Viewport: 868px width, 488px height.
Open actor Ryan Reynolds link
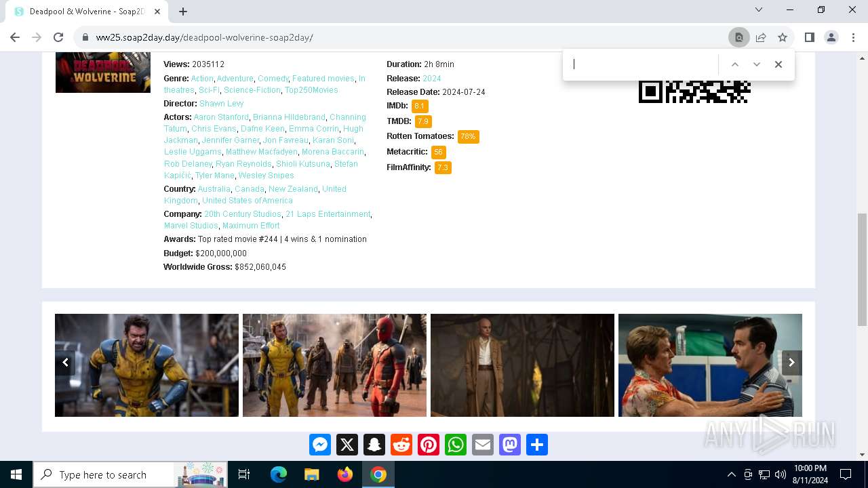(243, 164)
